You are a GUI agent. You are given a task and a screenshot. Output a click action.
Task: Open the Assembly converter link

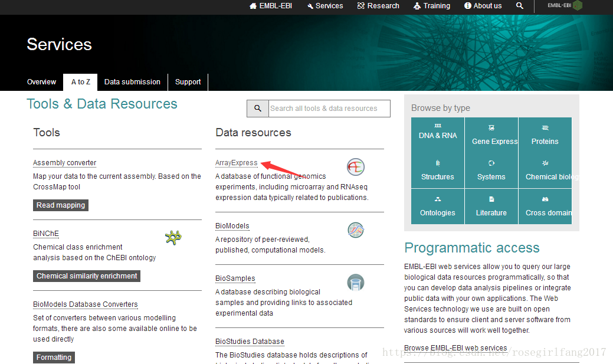(64, 163)
